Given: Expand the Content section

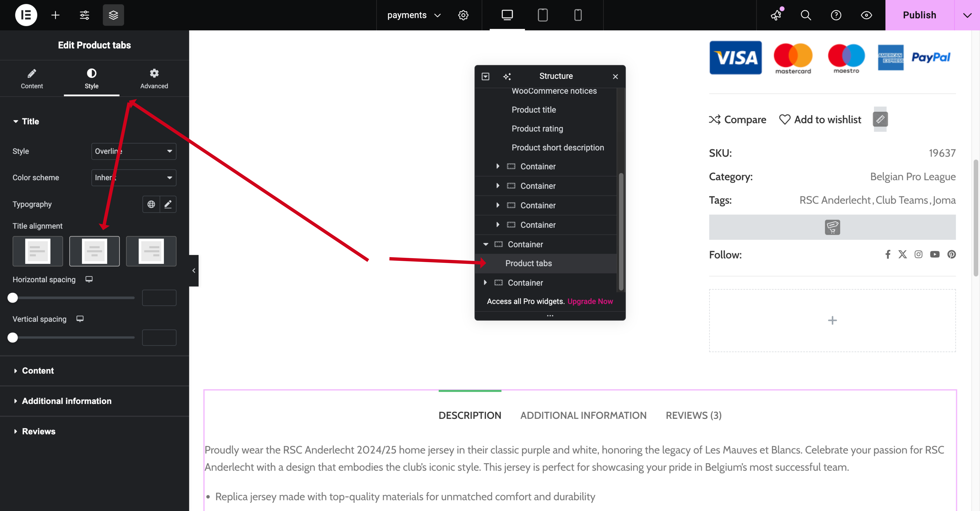Looking at the screenshot, I should [x=94, y=371].
